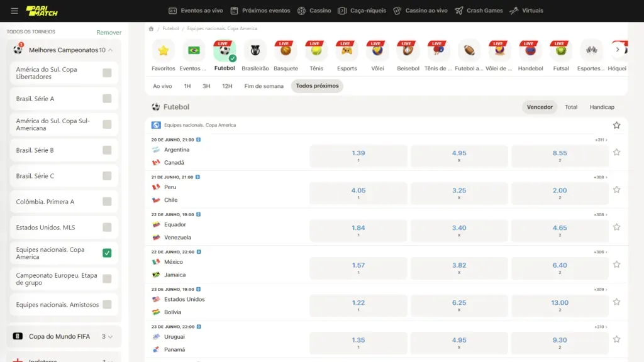The height and width of the screenshot is (362, 644).
Task: Click the Remover link
Action: pyautogui.click(x=109, y=31)
